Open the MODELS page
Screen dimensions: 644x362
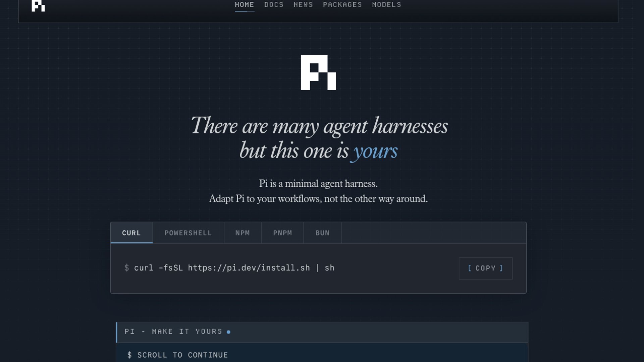[386, 5]
